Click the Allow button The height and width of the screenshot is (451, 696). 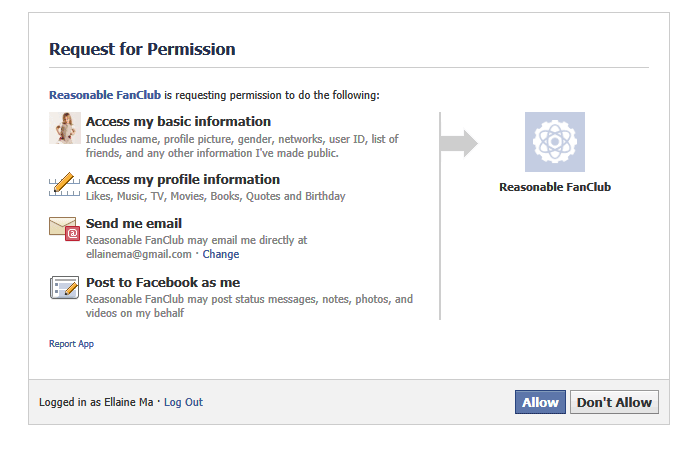(540, 402)
